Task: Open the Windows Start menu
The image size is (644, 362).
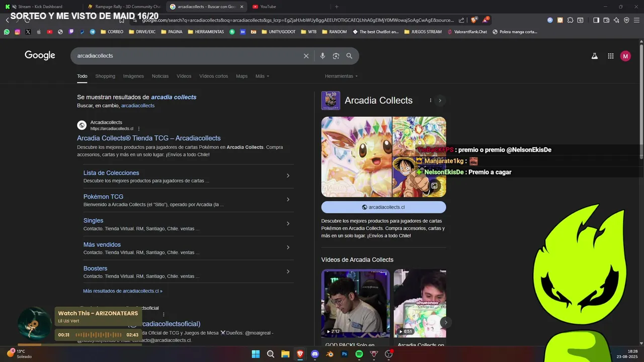Action: click(x=256, y=354)
